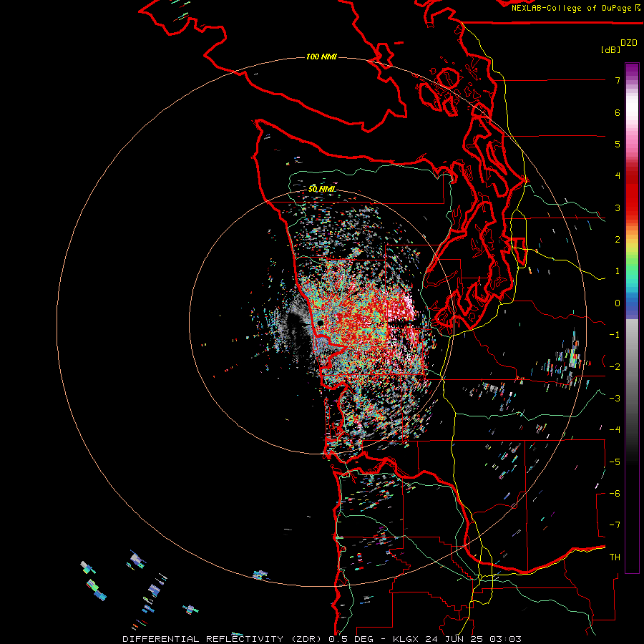Image resolution: width=644 pixels, height=644 pixels.
Task: Click the NEXLAB-College of DuPage label
Action: click(572, 8)
